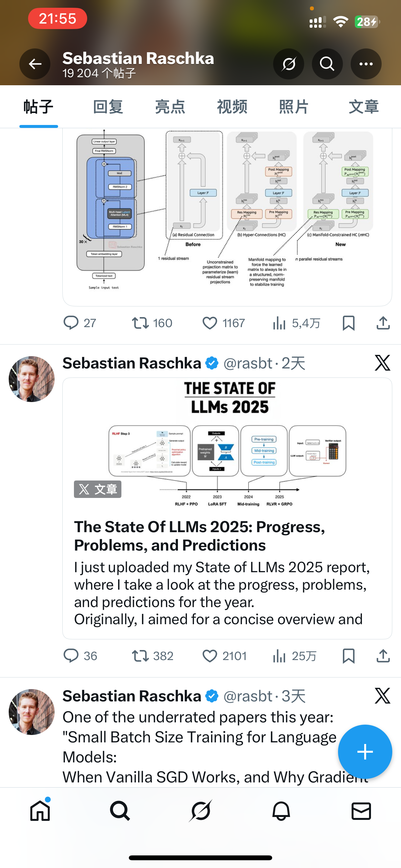Open the three-dot more options menu
The width and height of the screenshot is (401, 868).
coord(365,64)
